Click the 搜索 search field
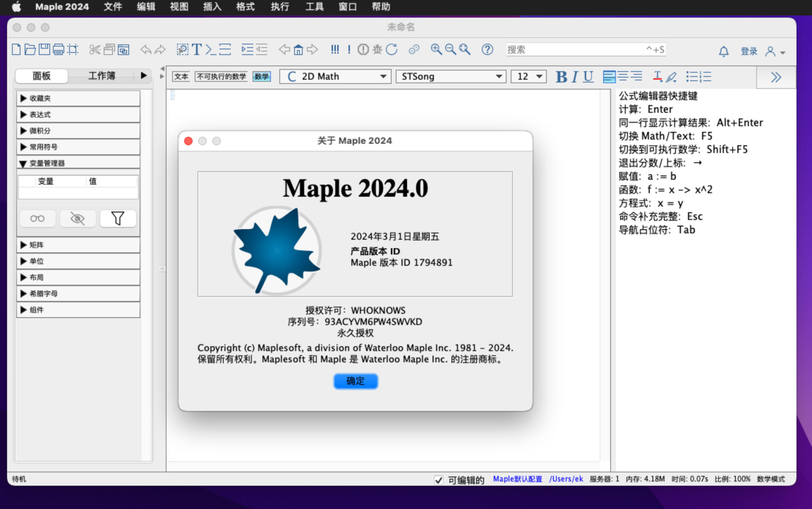Image resolution: width=812 pixels, height=509 pixels. [x=586, y=49]
